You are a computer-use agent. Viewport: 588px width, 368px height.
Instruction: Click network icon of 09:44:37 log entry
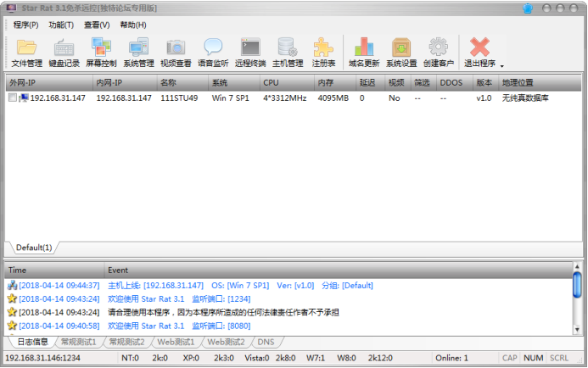12,285
